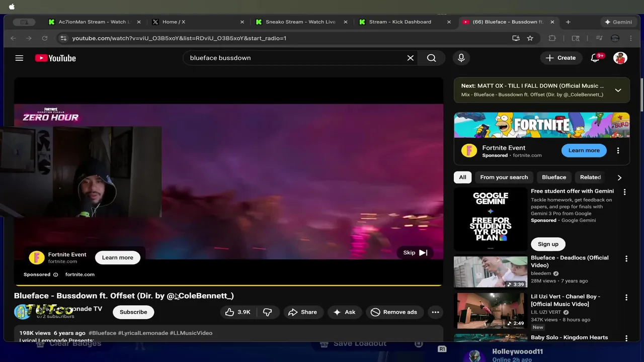This screenshot has height=362, width=644.
Task: Like the video with thumbs up
Action: (x=238, y=312)
